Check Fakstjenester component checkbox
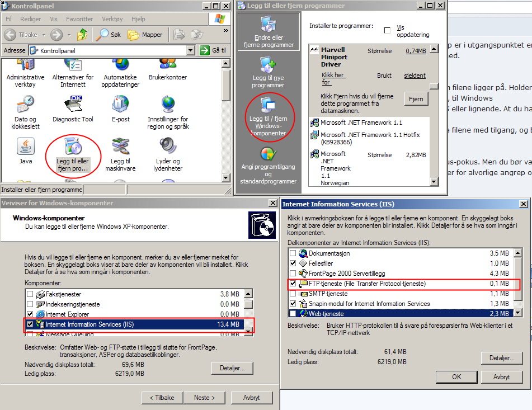This screenshot has width=532, height=410. [x=30, y=294]
